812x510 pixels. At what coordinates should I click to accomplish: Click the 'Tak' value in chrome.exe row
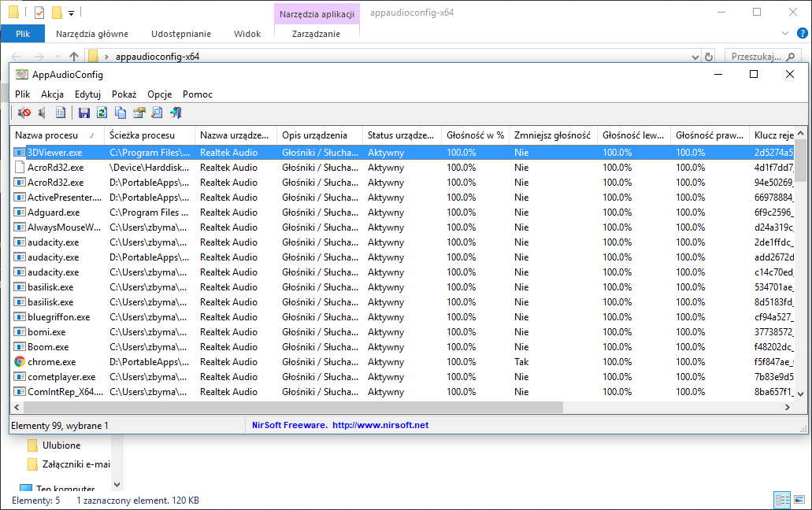[521, 362]
